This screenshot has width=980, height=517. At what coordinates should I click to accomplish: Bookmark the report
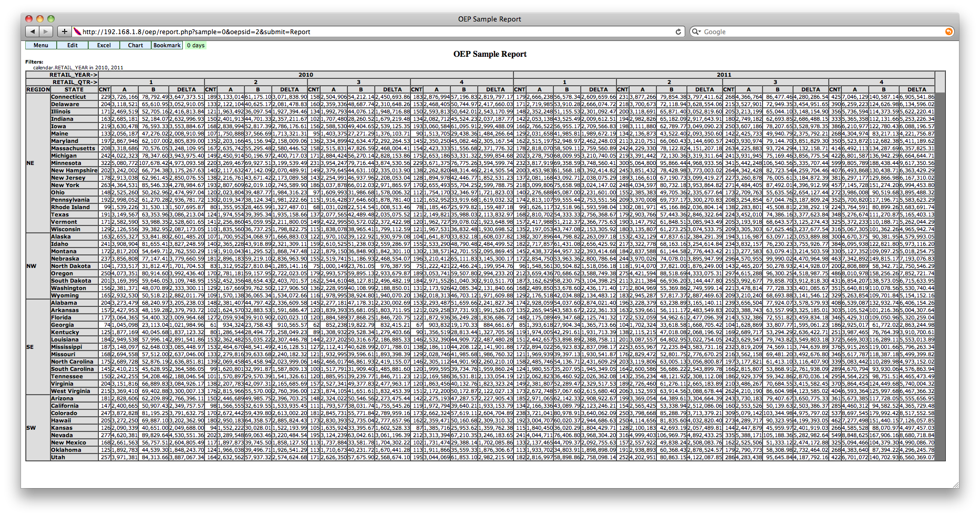pos(167,45)
